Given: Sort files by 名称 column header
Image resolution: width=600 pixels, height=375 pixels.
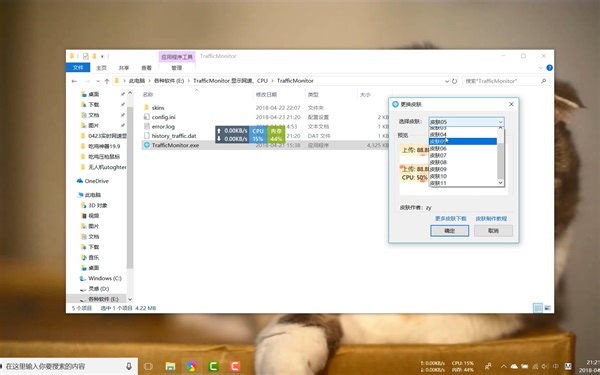Looking at the screenshot, I should click(148, 95).
